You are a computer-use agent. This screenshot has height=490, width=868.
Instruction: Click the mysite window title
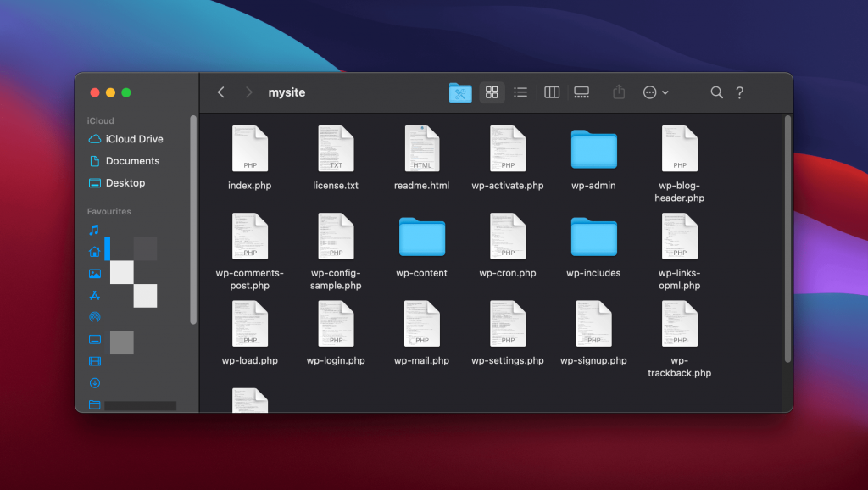tap(287, 92)
